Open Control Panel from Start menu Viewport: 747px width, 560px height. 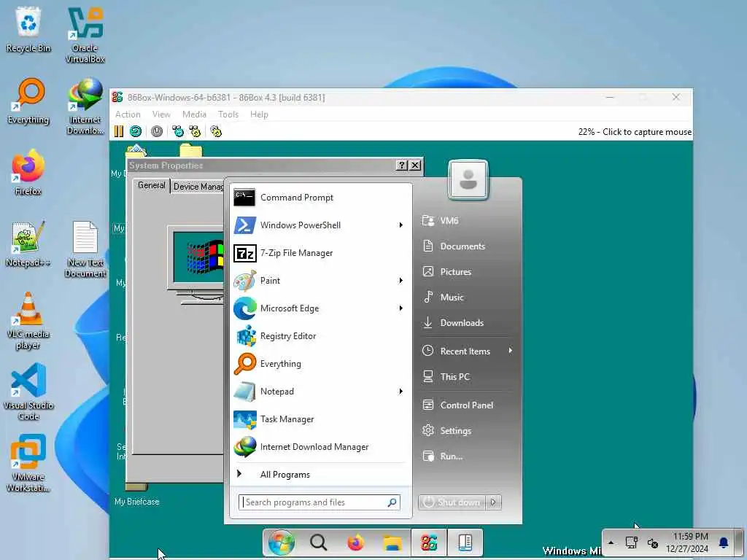(468, 405)
